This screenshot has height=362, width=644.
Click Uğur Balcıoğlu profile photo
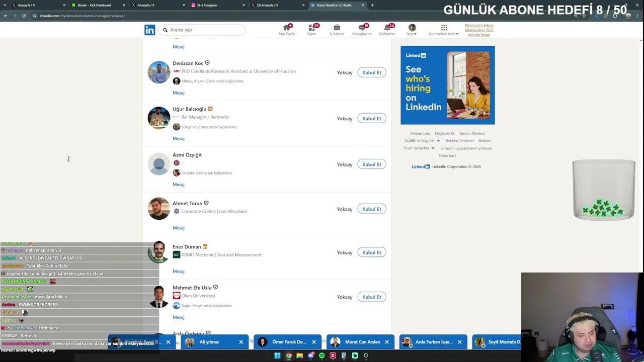(159, 118)
